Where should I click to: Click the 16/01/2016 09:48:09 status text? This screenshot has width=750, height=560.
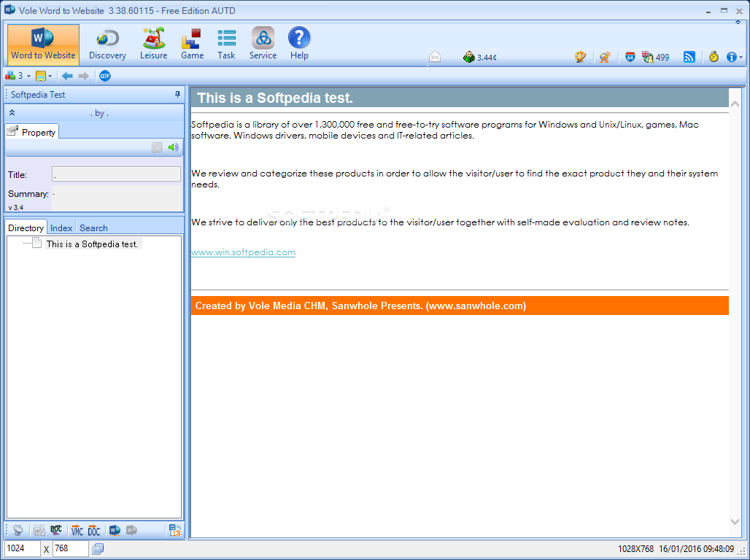696,548
